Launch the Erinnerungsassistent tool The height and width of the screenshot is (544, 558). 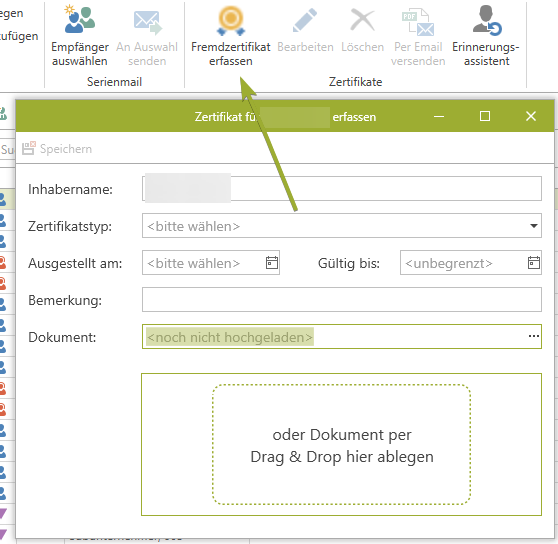pos(486,20)
